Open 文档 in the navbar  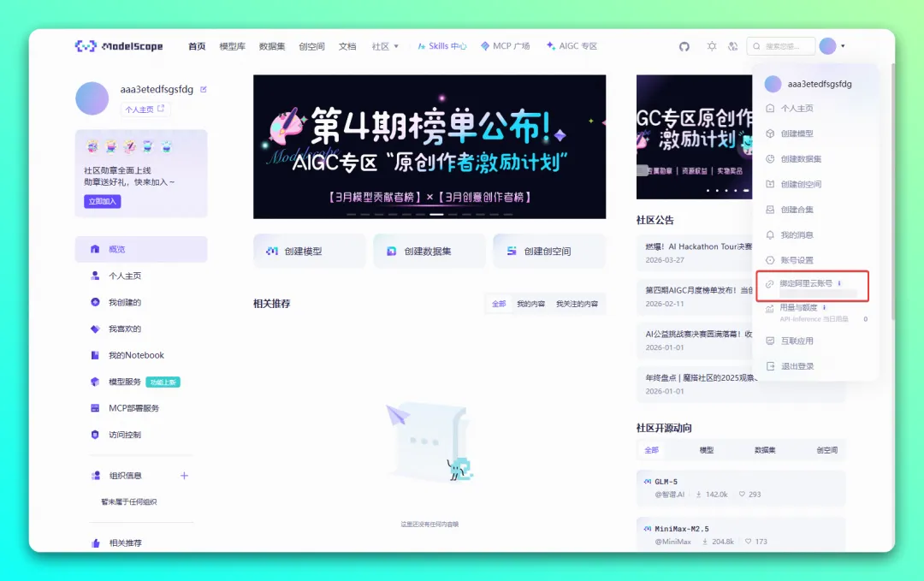(x=347, y=46)
